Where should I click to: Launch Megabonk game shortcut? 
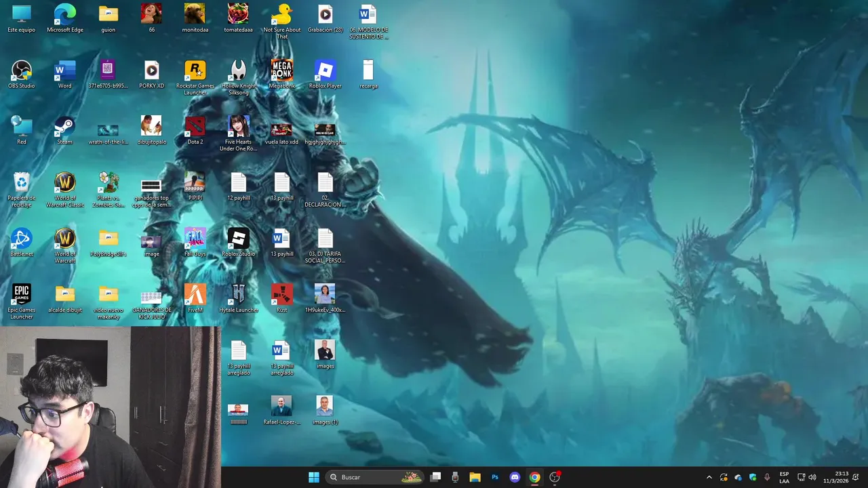click(282, 75)
